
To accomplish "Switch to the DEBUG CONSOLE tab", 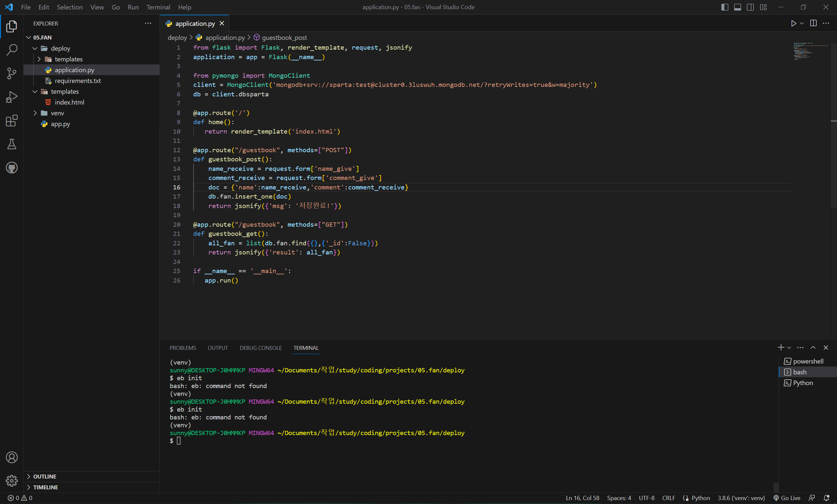I will [261, 348].
